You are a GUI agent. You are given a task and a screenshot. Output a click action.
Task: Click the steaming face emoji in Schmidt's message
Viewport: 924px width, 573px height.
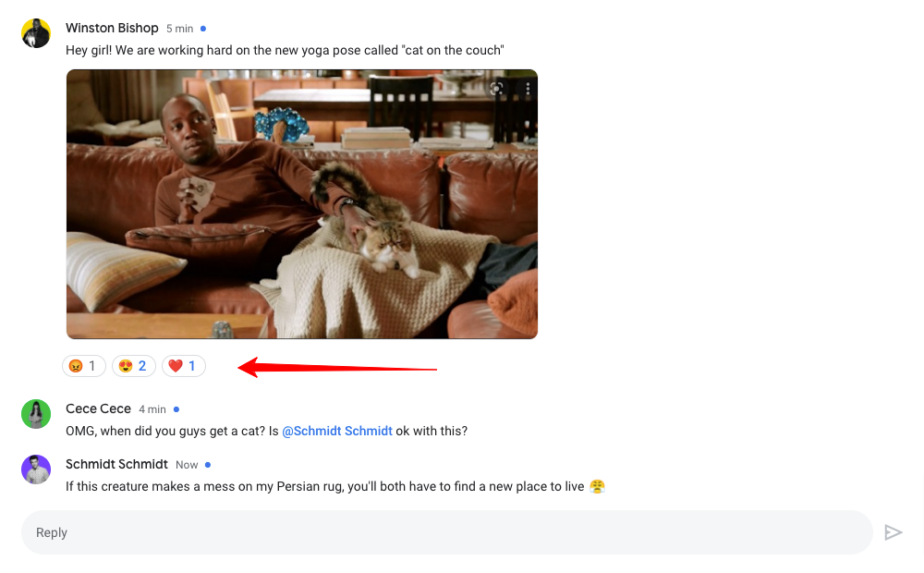tap(597, 486)
